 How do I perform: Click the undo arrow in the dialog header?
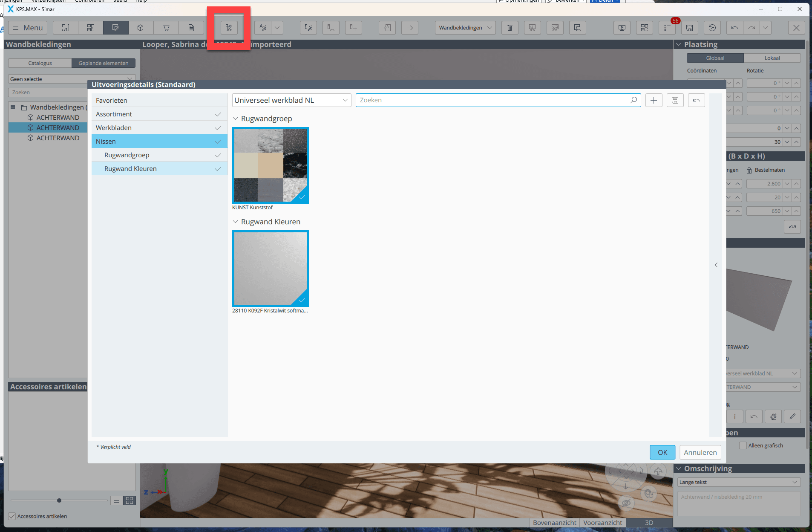tap(696, 100)
